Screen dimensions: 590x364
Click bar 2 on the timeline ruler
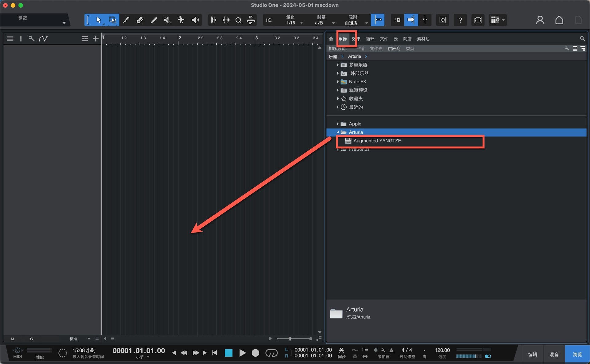coord(179,38)
